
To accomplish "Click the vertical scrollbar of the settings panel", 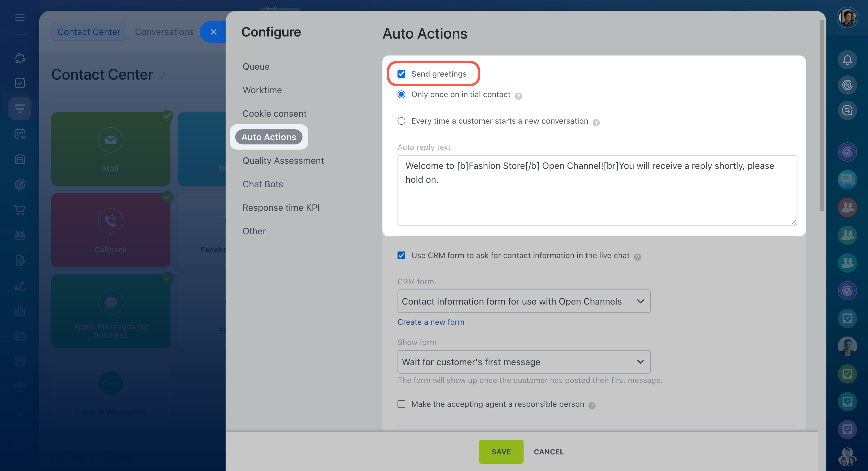I will [x=822, y=115].
